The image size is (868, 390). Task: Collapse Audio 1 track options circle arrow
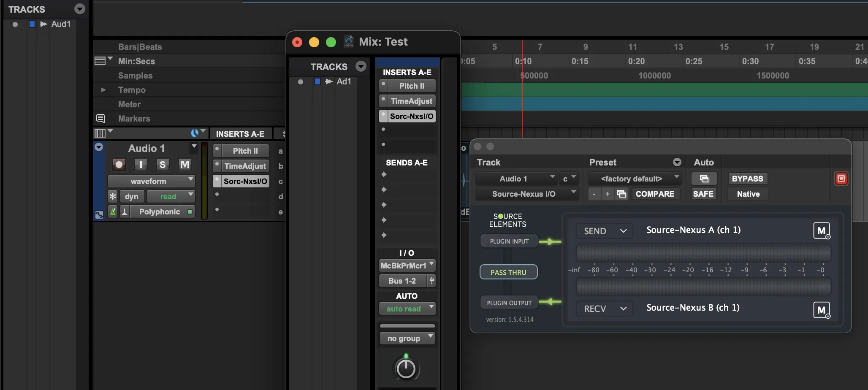(99, 147)
